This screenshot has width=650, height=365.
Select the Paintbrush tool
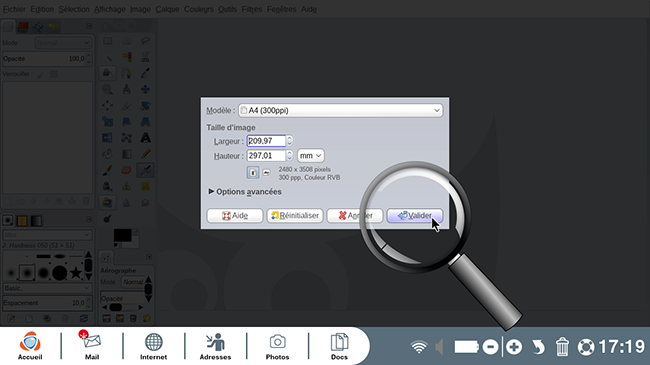108,170
